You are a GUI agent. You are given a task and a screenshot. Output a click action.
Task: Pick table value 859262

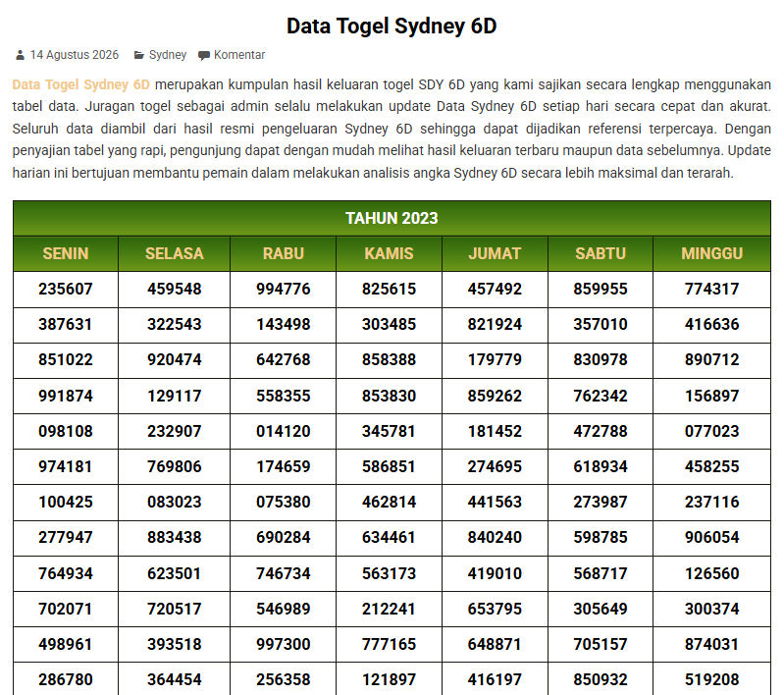pos(495,397)
